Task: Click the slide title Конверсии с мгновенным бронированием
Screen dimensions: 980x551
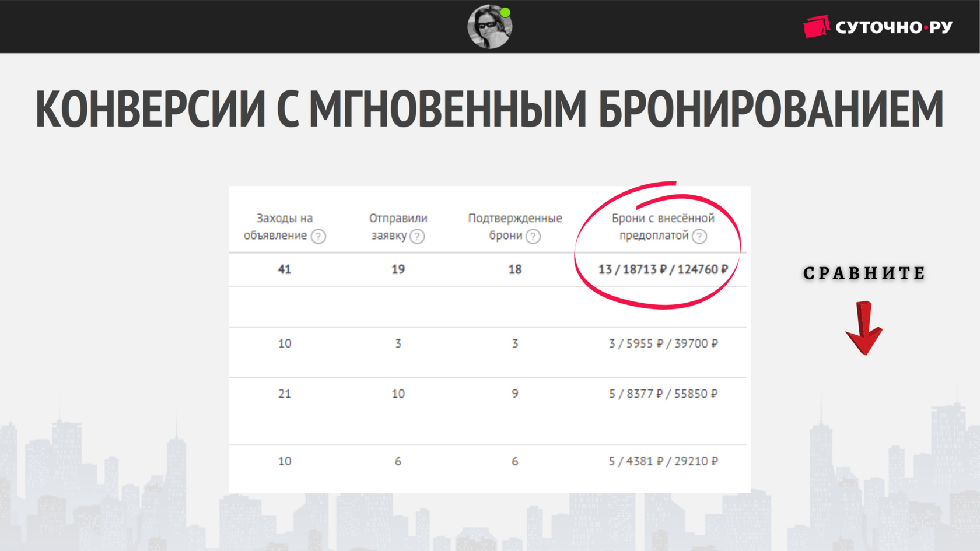Action: 489,109
